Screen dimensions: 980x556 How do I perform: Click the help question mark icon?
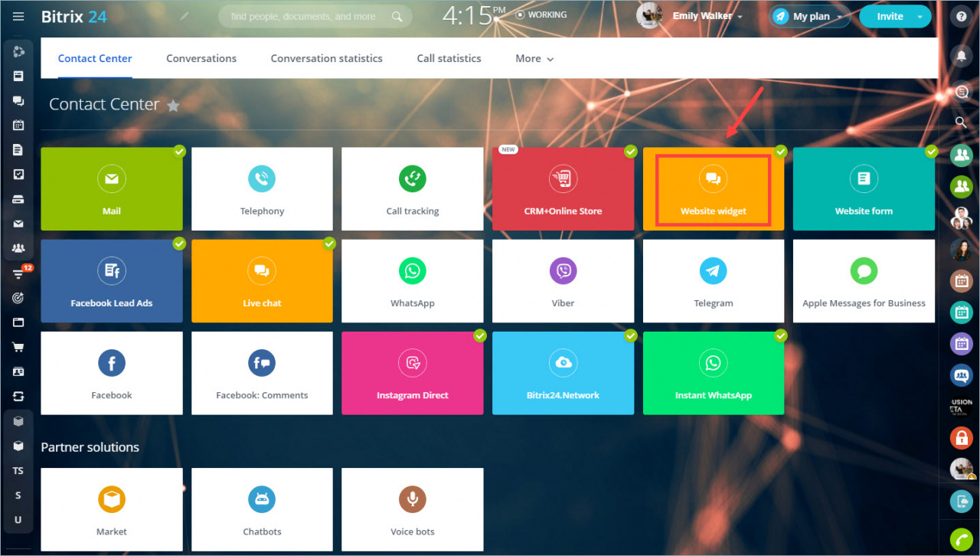[961, 16]
